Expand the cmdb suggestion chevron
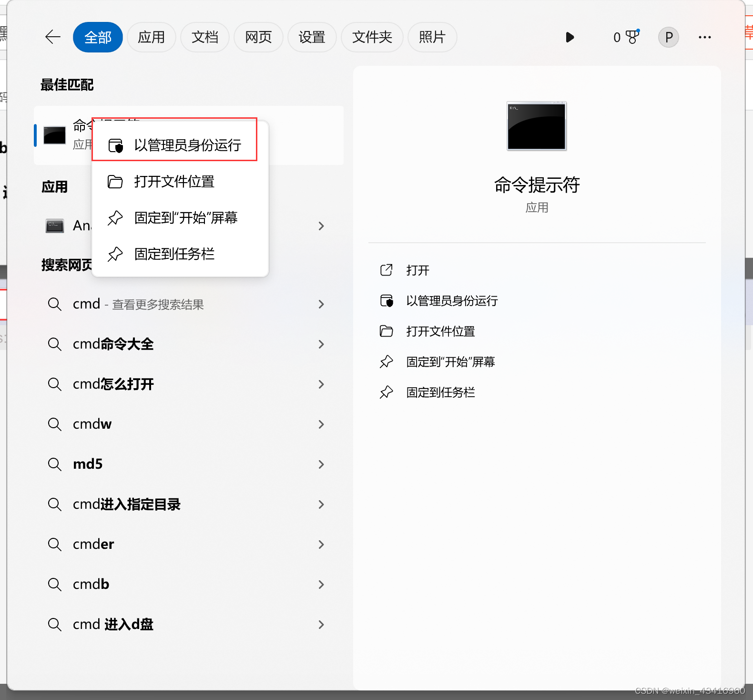Image resolution: width=753 pixels, height=700 pixels. [x=321, y=585]
